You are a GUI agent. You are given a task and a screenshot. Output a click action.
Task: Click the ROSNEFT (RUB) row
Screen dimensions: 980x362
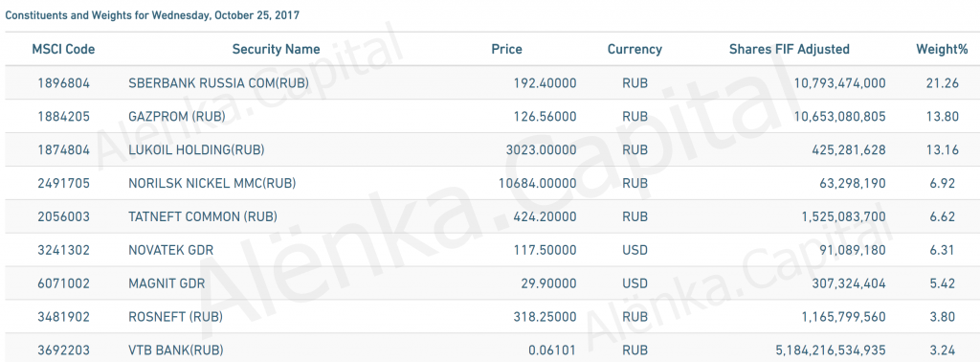tap(490, 317)
